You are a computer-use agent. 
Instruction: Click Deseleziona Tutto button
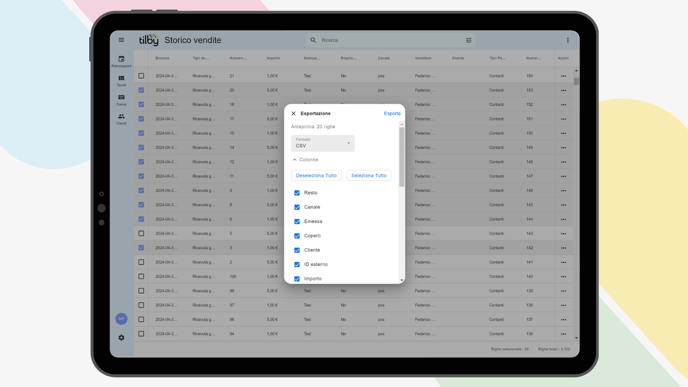tap(316, 176)
